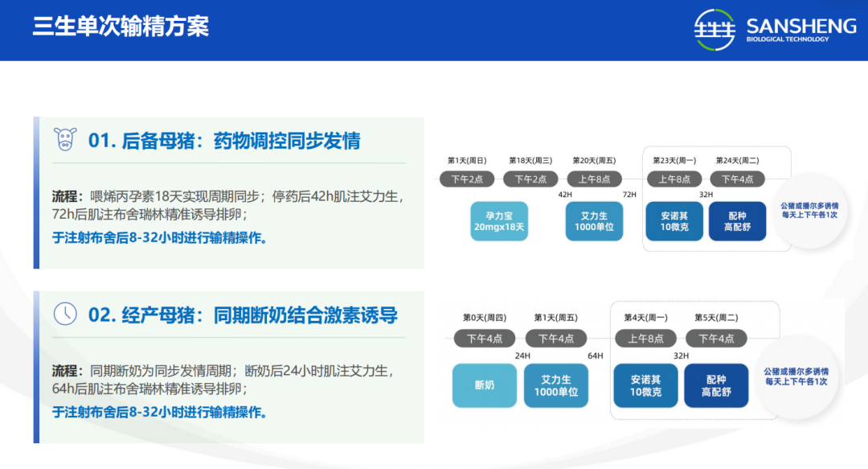
Task: Click the 下午2点 pill under 第18天(周三)
Action: click(x=530, y=179)
